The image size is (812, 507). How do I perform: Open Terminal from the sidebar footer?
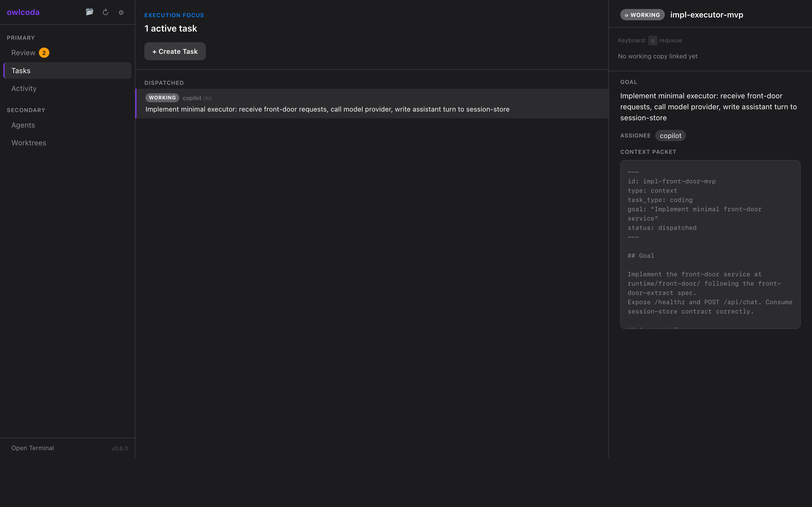(32, 448)
